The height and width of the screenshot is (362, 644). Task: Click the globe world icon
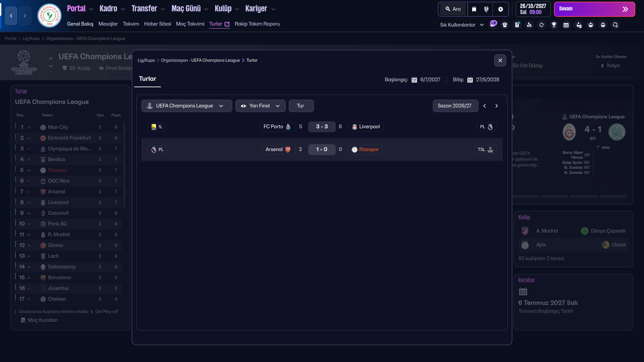coord(486,9)
